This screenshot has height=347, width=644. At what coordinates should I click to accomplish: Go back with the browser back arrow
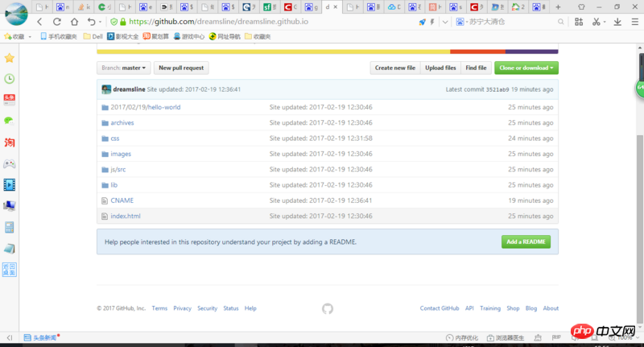[39, 22]
